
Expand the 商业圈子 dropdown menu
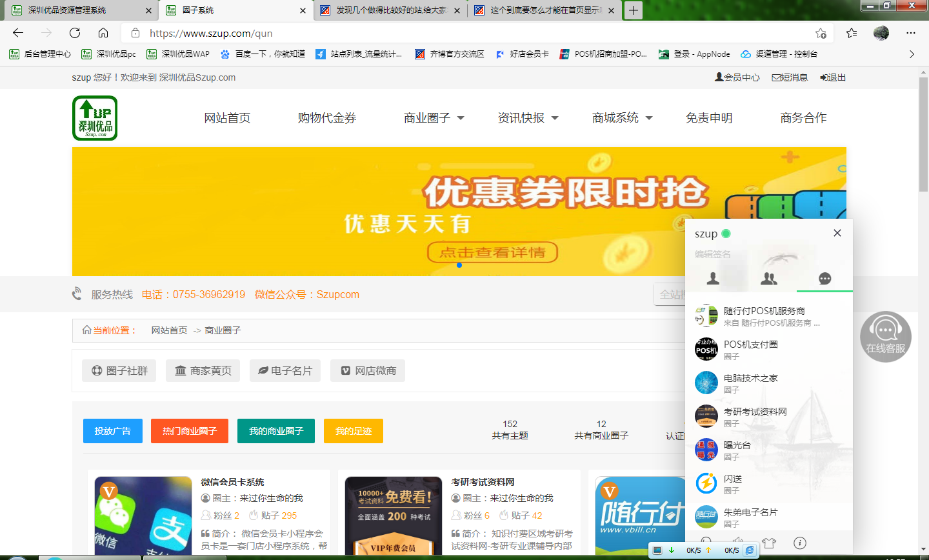(x=434, y=118)
